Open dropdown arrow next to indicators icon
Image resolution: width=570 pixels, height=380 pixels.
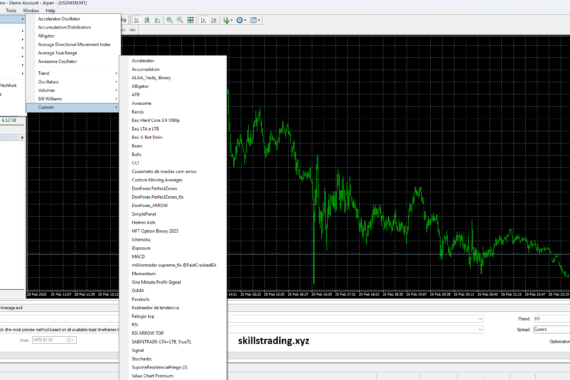(x=232, y=20)
